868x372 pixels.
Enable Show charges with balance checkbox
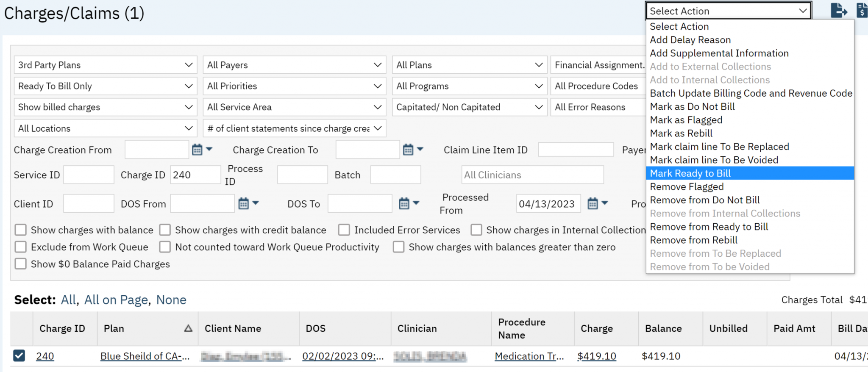[x=20, y=230]
